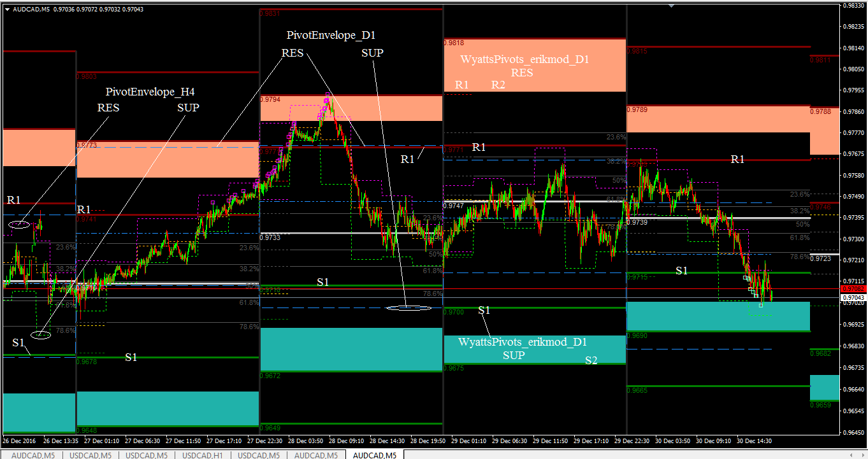Screen dimensions: 868x459
Task: Click the 0.9794 level label
Action: pyautogui.click(x=270, y=100)
